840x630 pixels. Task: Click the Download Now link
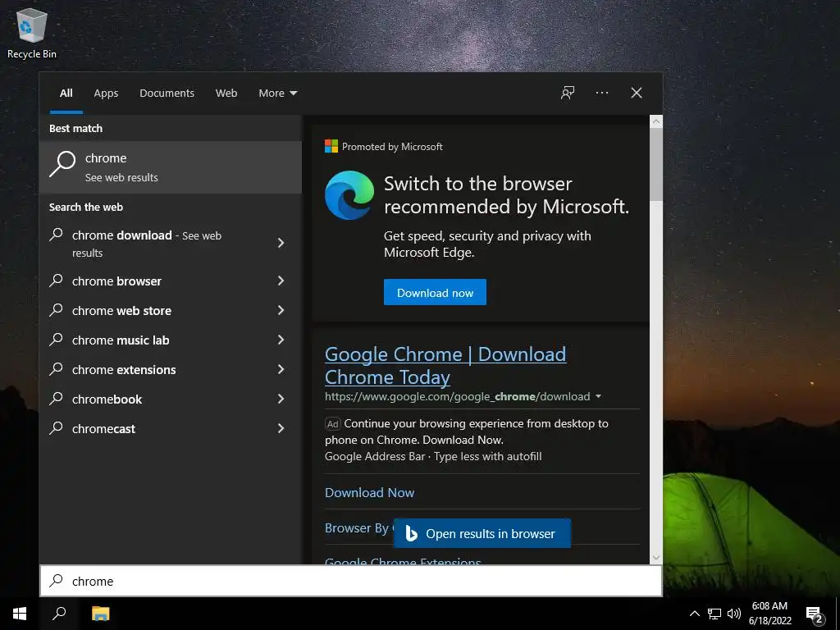pyautogui.click(x=370, y=492)
